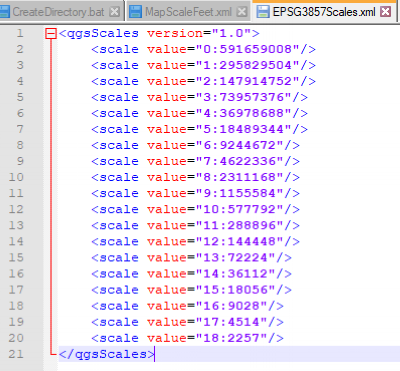Screen dimensions: 400x371
Task: Click the scale value "6:9244672"
Action: coord(240,145)
